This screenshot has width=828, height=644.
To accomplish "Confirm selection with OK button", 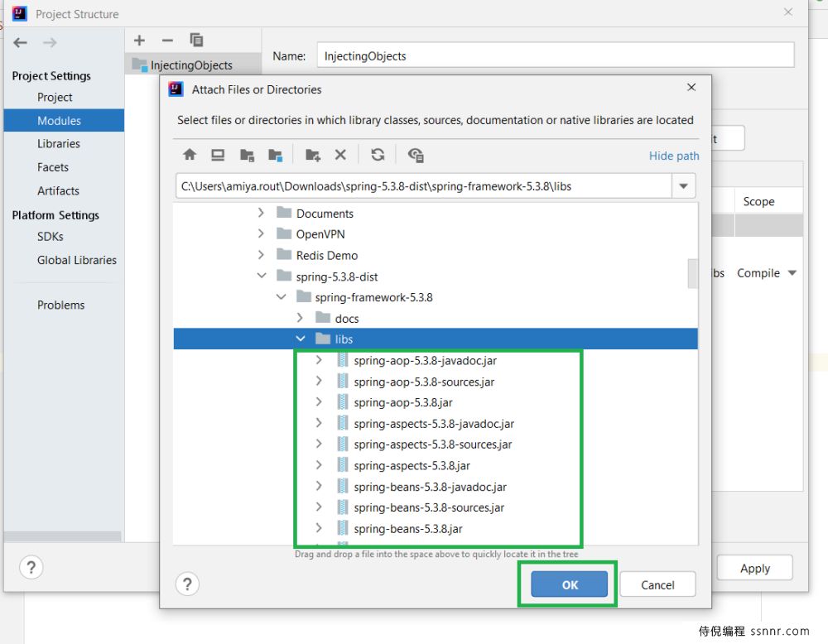I will (570, 584).
